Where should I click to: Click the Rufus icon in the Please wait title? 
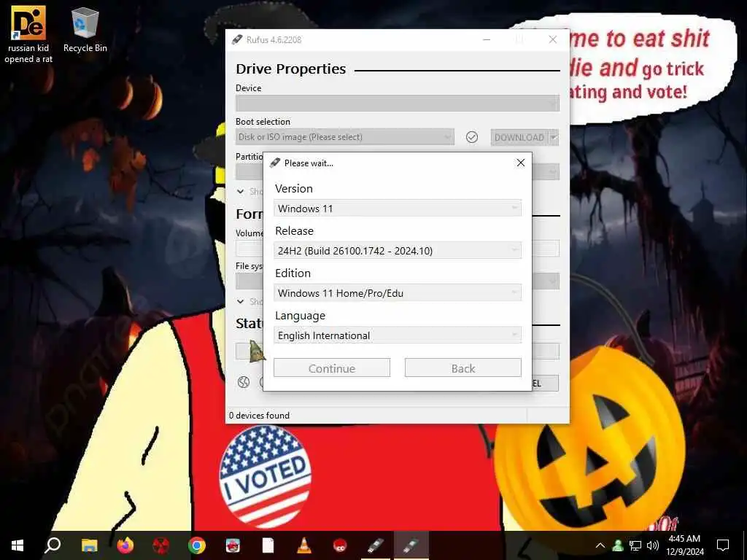pyautogui.click(x=275, y=163)
